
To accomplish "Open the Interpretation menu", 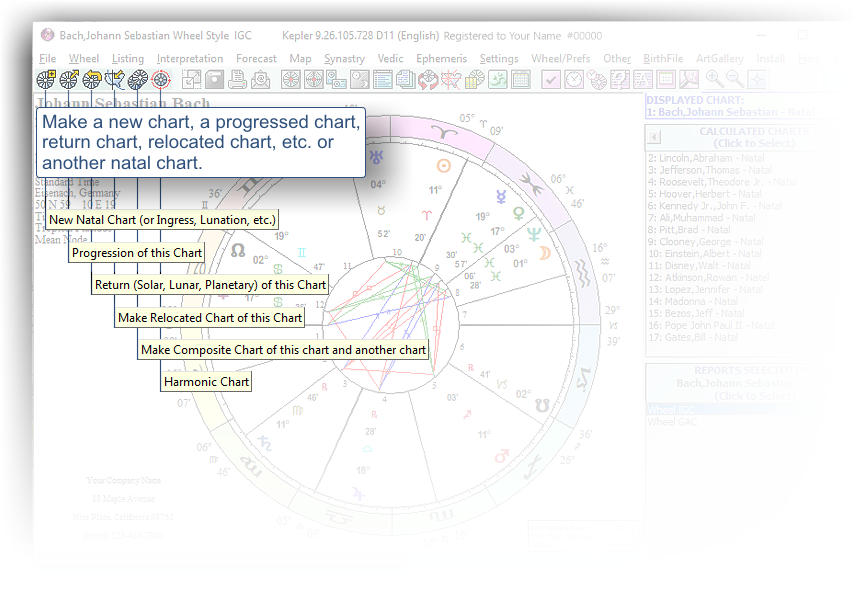I will [x=190, y=59].
